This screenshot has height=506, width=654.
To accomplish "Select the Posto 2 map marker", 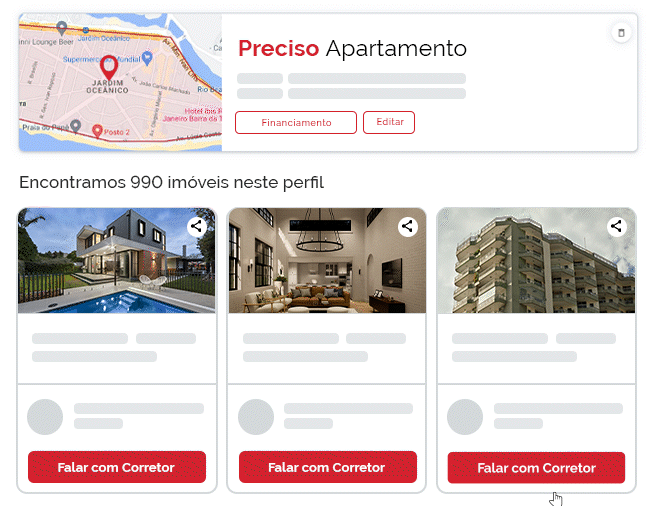I will 97,131.
